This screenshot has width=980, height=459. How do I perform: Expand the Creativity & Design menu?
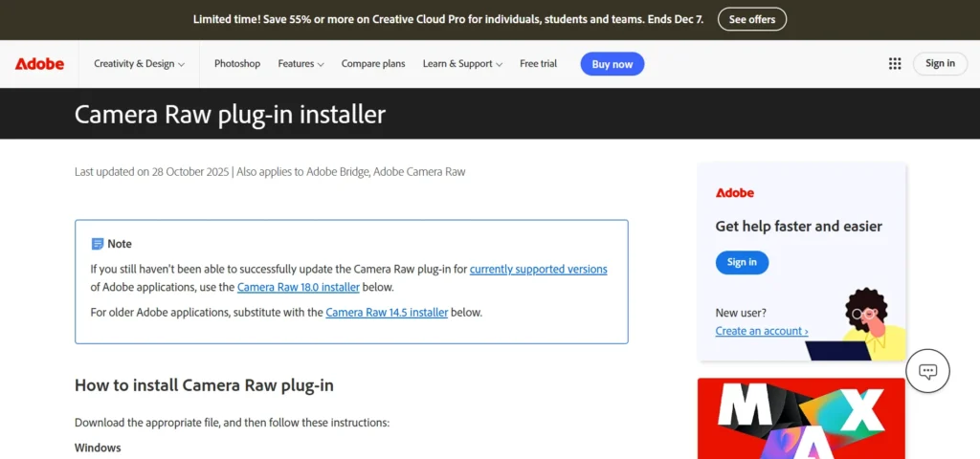[139, 64]
